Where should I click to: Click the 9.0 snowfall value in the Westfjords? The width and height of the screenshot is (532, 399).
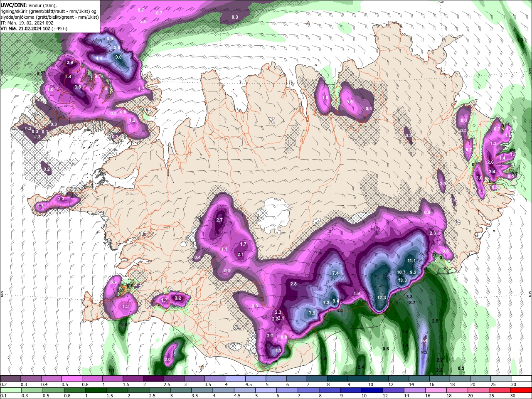click(118, 57)
